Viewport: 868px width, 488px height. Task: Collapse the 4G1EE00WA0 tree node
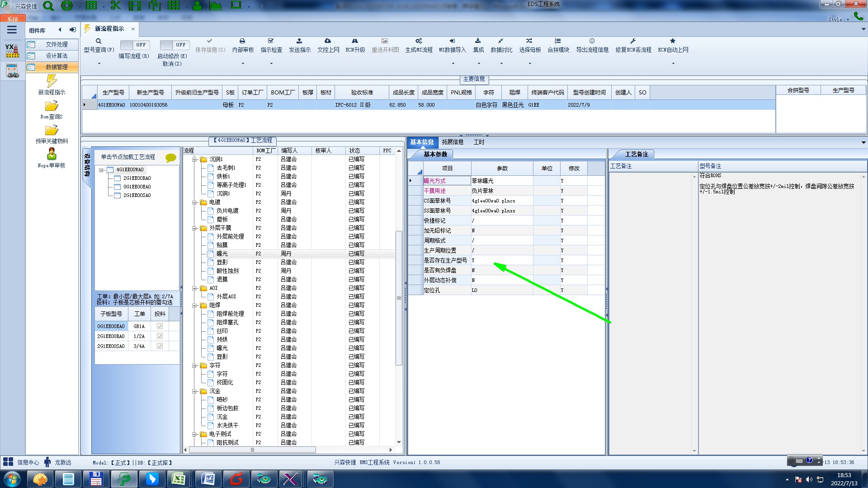[102, 170]
